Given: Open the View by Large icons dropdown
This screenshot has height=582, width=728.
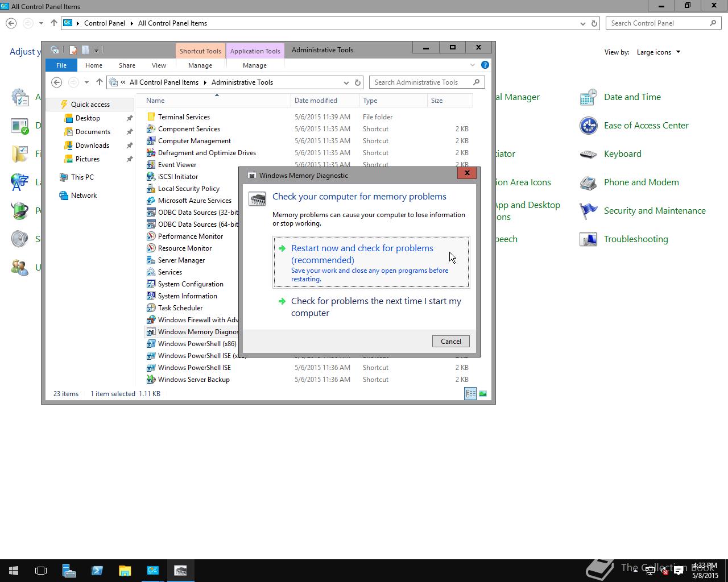Looking at the screenshot, I should (x=659, y=52).
